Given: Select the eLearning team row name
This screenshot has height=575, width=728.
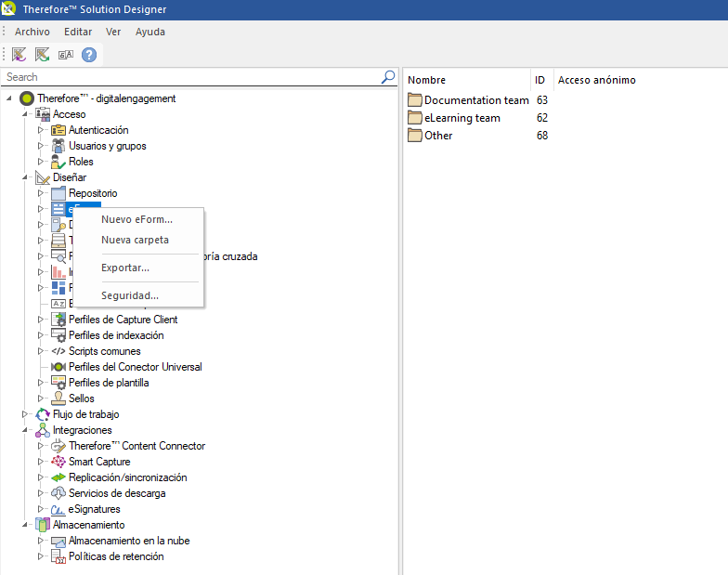Looking at the screenshot, I should [462, 117].
